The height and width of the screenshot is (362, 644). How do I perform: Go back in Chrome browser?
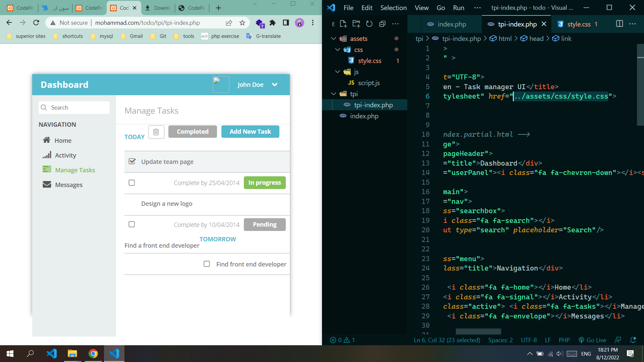click(9, 23)
